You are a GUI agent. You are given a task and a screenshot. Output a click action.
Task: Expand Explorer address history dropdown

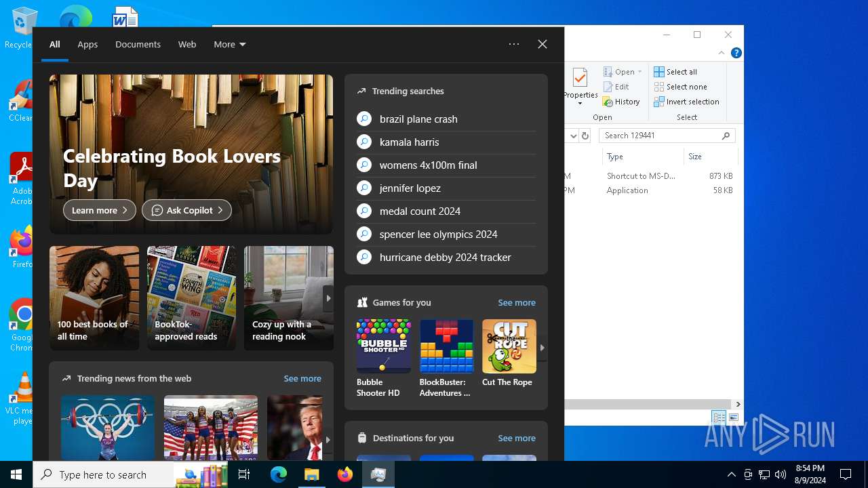[573, 136]
